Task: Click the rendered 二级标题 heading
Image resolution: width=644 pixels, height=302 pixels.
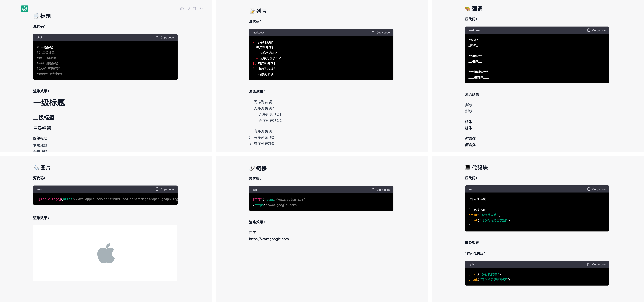Action: coord(44,118)
